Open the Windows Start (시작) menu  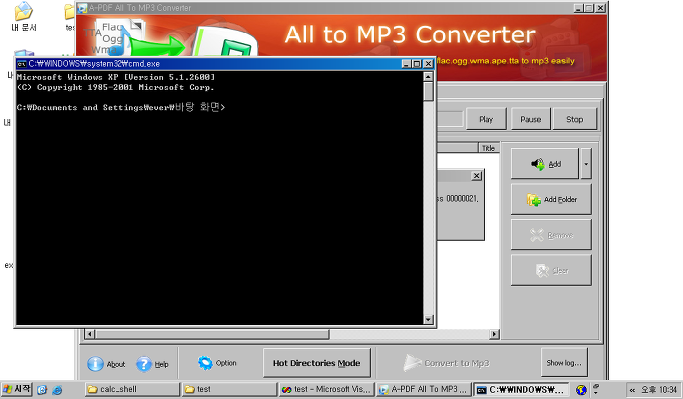pos(17,389)
